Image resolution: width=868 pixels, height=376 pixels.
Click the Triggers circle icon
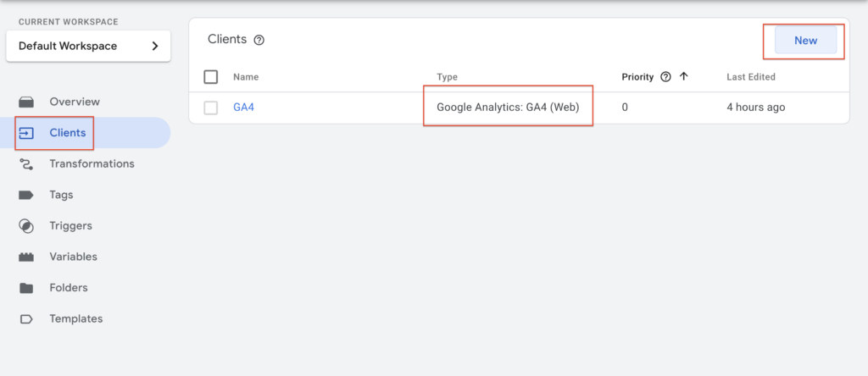pos(26,226)
